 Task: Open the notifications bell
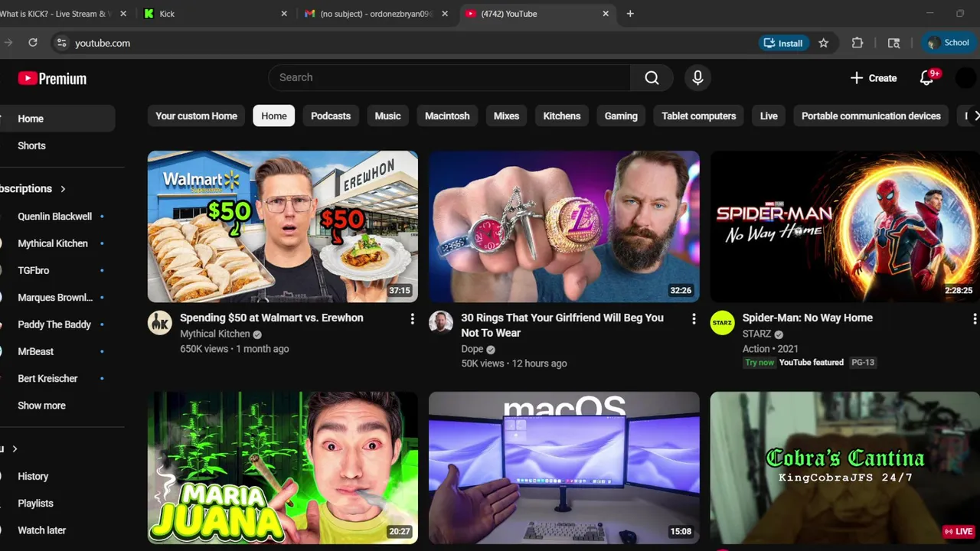point(927,77)
